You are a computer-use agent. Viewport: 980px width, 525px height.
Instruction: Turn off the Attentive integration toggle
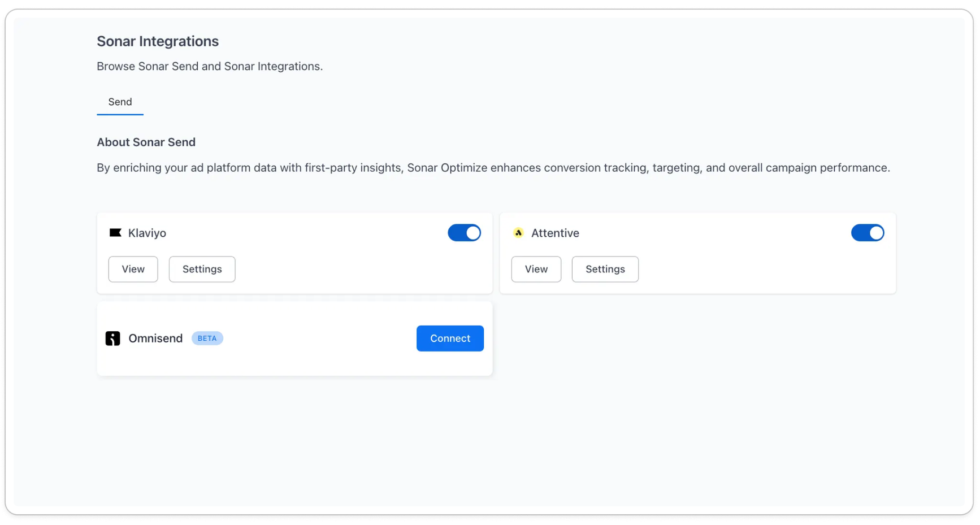point(868,233)
